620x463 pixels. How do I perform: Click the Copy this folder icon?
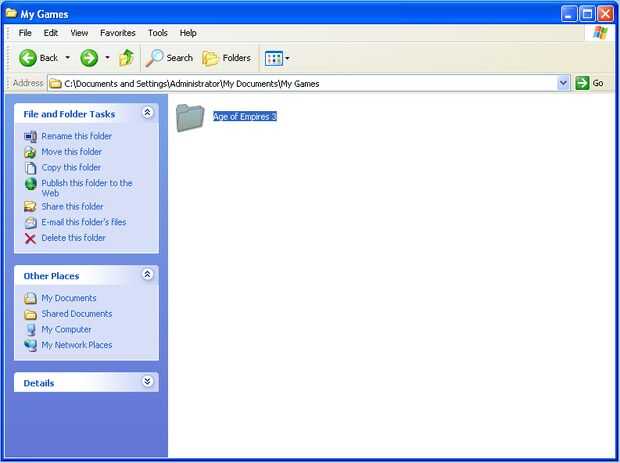coord(31,168)
